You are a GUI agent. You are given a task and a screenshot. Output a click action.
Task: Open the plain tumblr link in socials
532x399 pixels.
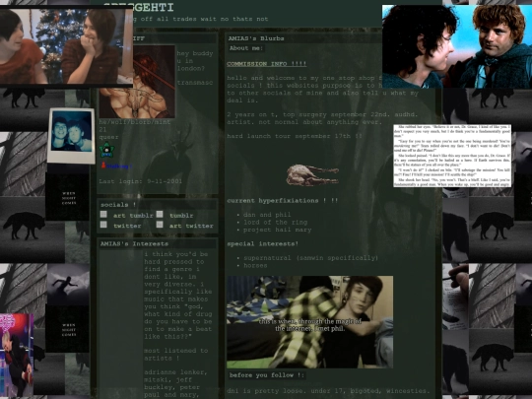click(181, 216)
